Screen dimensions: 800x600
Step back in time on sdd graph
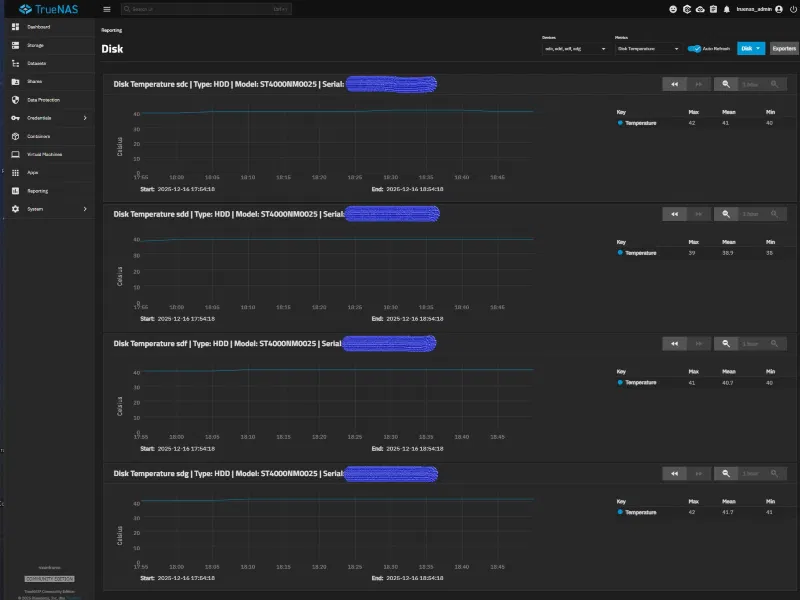click(x=674, y=214)
